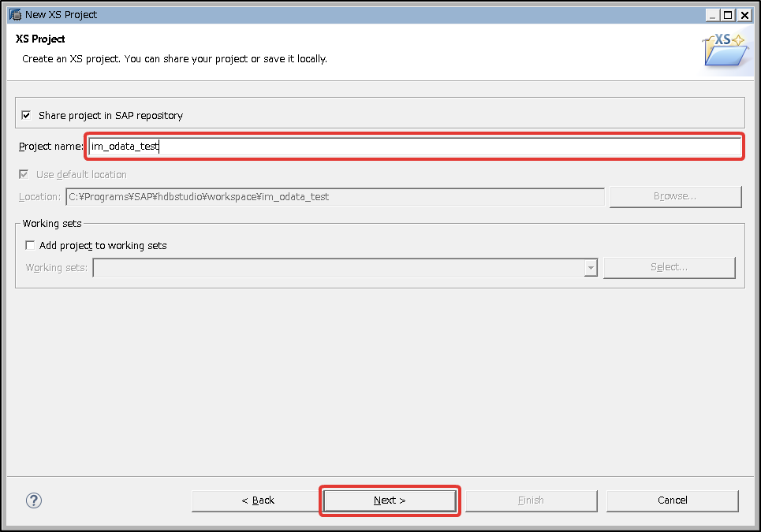Click the Cancel button
The height and width of the screenshot is (532, 761).
tap(672, 500)
